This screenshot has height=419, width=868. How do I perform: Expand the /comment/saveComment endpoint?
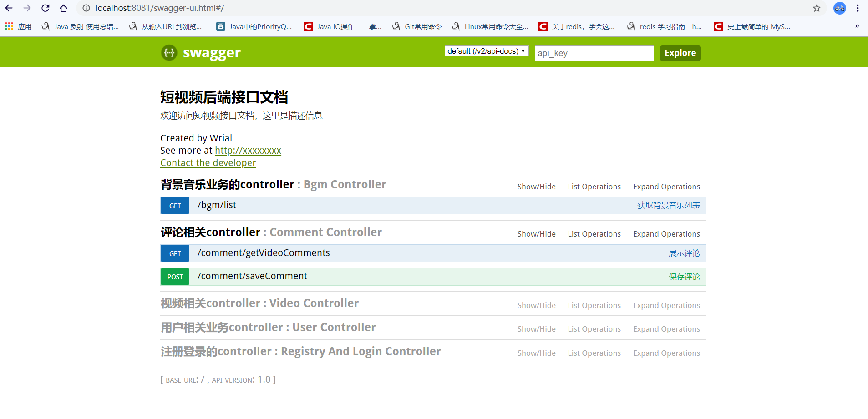[252, 276]
